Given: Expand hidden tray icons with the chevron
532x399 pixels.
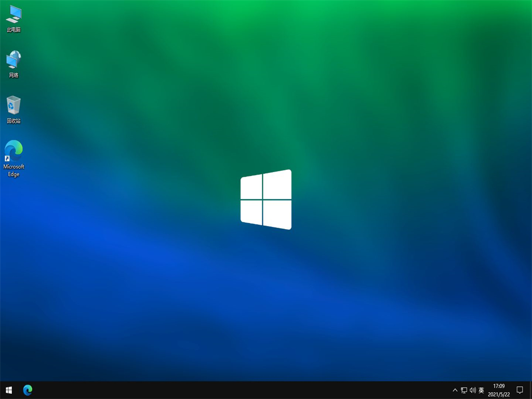Looking at the screenshot, I should pyautogui.click(x=455, y=390).
